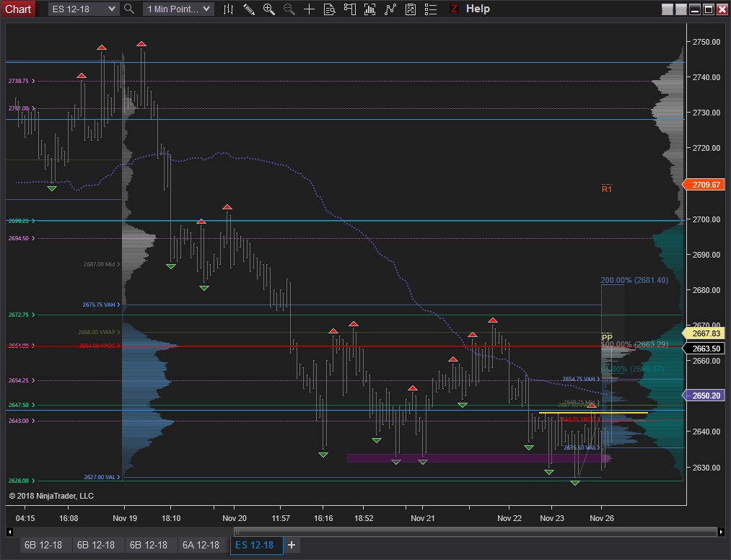This screenshot has height=560, width=731.
Task: Click the horizontal scrollbar left arrow
Action: coord(10,532)
